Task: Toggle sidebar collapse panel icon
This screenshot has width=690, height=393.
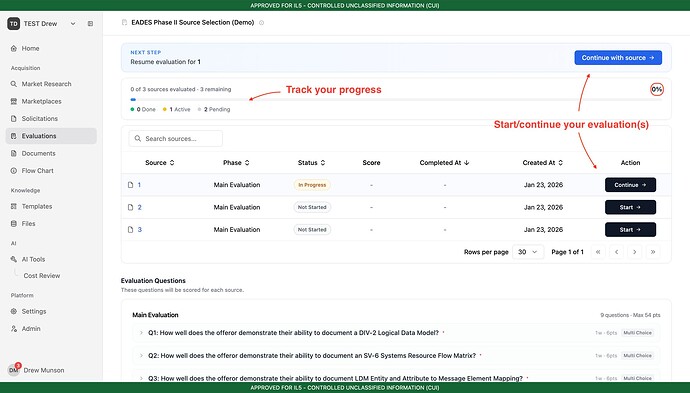Action: click(90, 24)
